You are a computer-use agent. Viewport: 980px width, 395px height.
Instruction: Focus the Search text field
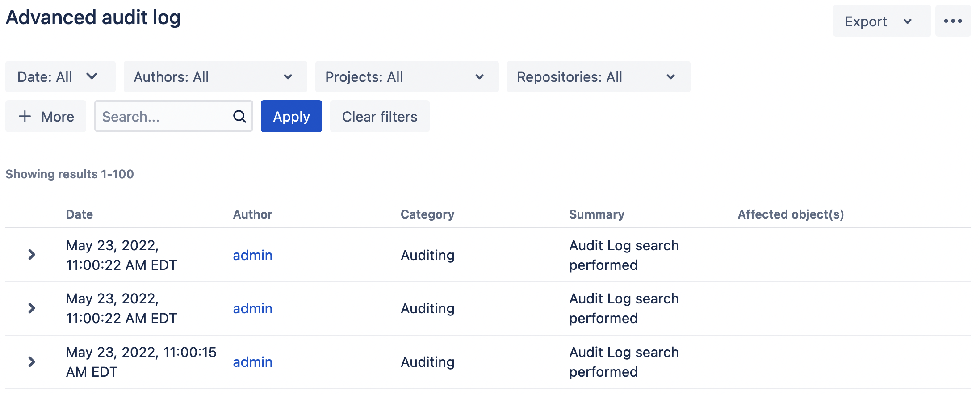tap(163, 117)
